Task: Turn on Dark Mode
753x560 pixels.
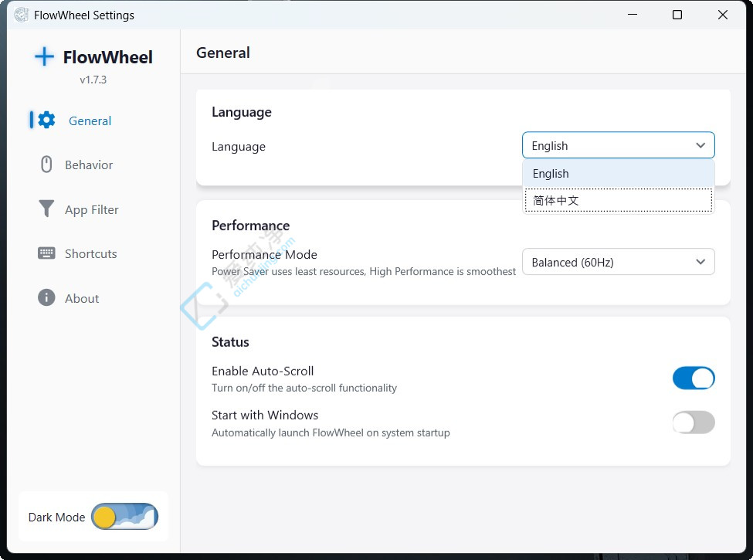Action: 124,516
